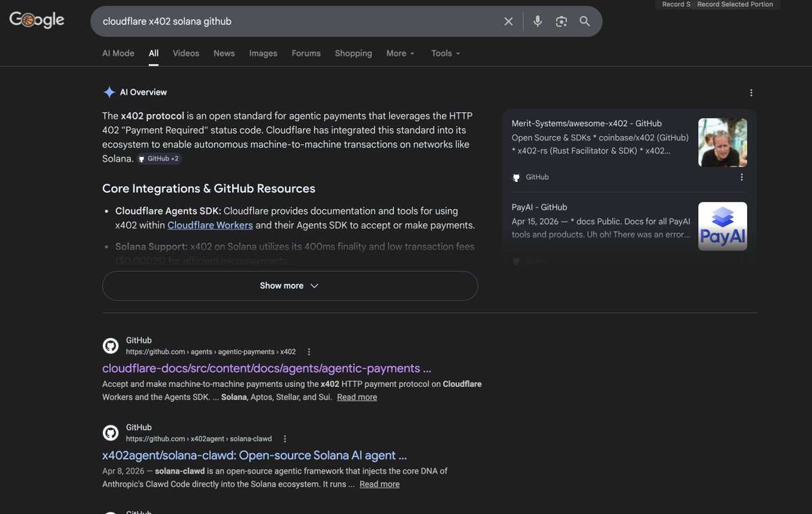Click GitHub icon under Merit-Systems card
Viewport: 812px width, 514px height.
coord(516,177)
